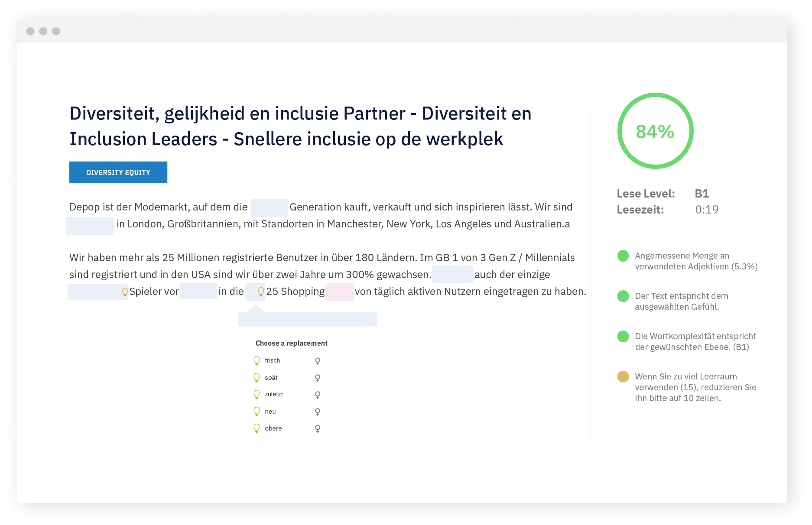The height and width of the screenshot is (525, 812).
Task: Select the lightbulb icon beside 'zuletzt'
Action: tap(257, 395)
